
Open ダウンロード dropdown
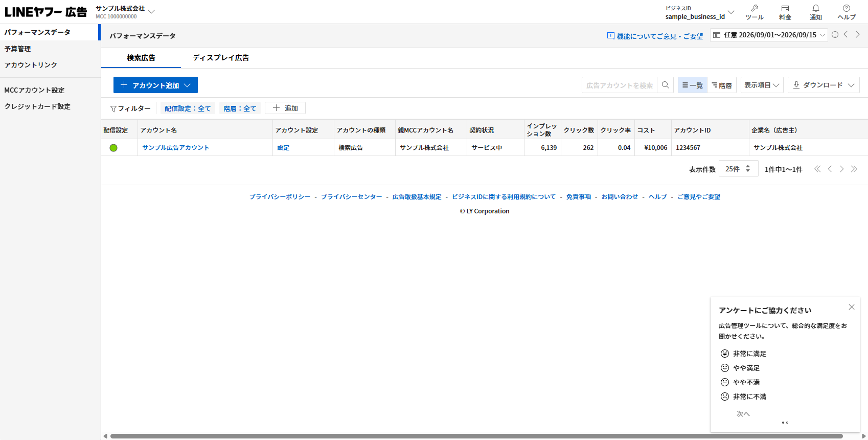[824, 85]
